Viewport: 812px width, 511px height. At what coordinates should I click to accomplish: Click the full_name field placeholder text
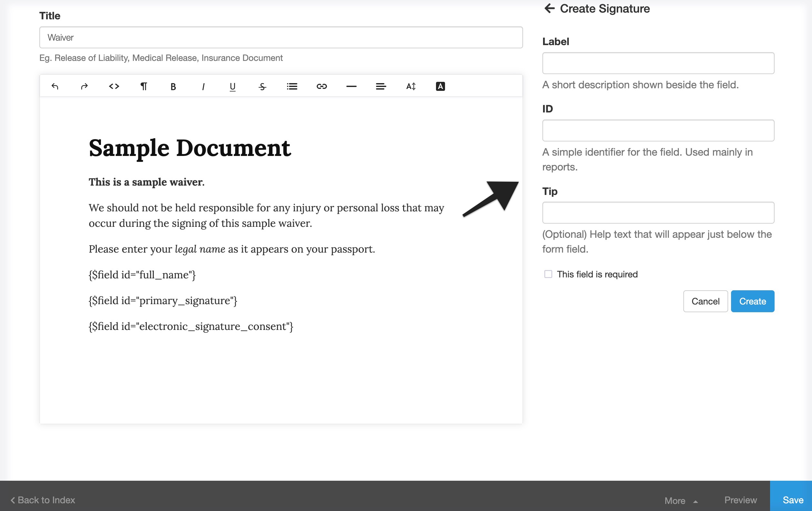(142, 275)
